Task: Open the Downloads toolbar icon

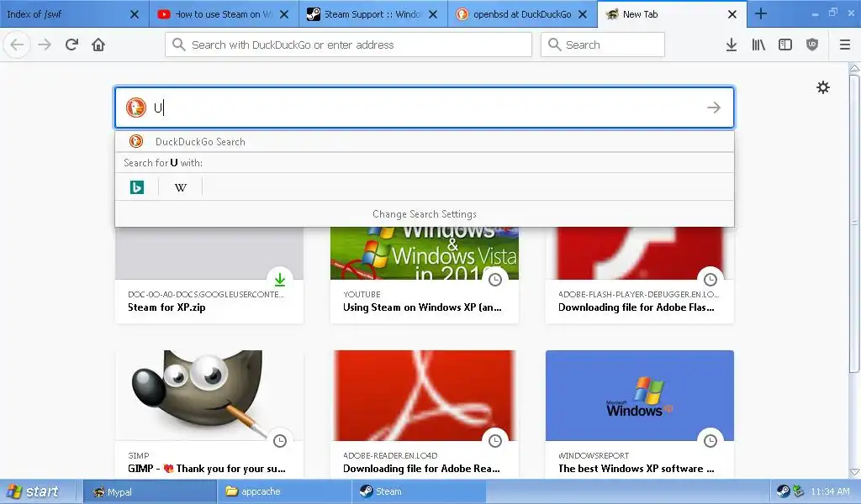Action: point(732,45)
